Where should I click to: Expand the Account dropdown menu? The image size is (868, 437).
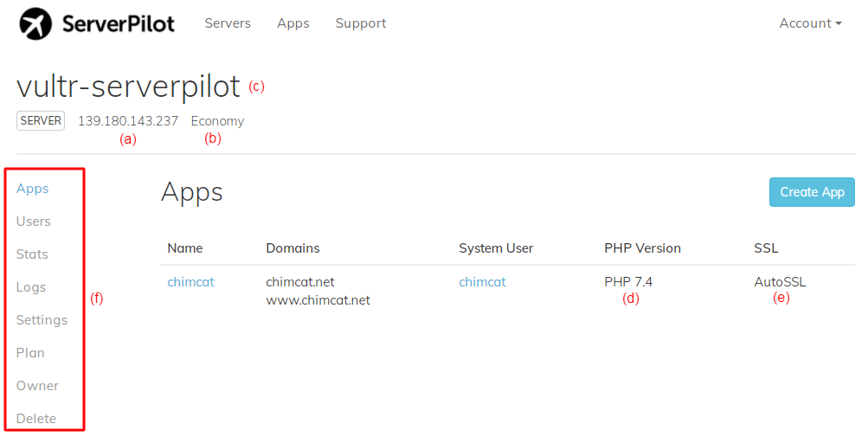click(x=810, y=23)
